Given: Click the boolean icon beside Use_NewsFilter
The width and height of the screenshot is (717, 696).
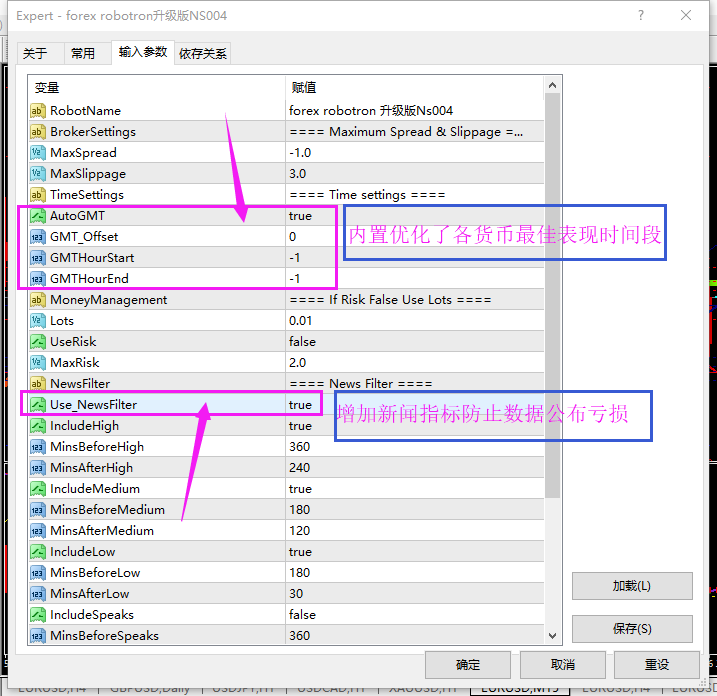Looking at the screenshot, I should point(37,405).
